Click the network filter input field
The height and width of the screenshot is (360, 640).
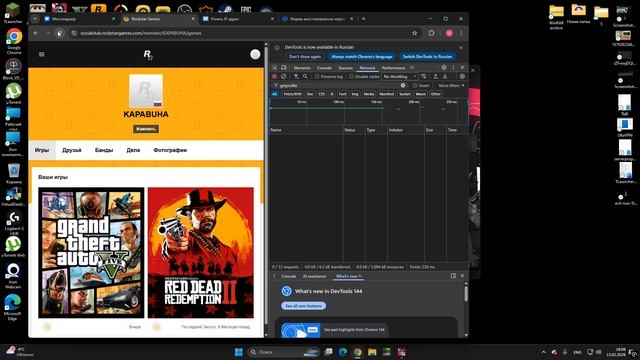339,85
